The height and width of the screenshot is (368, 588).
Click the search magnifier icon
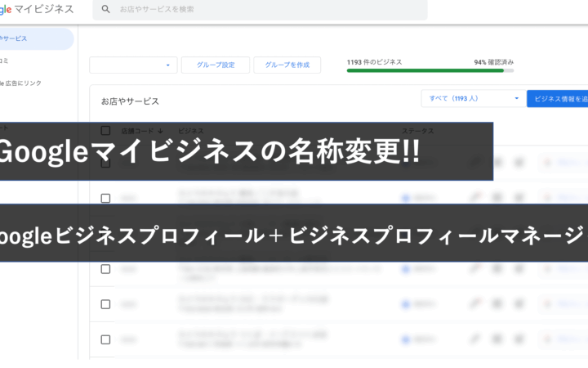pyautogui.click(x=105, y=9)
